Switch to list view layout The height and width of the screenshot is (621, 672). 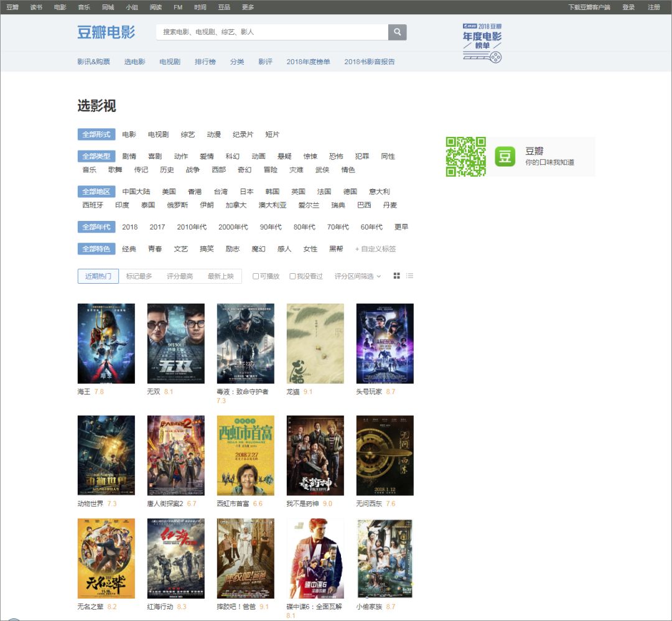click(x=409, y=276)
